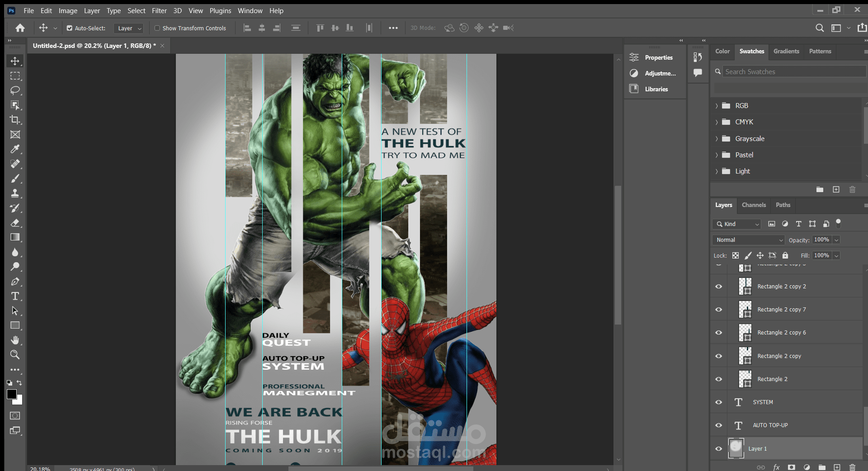Toggle visibility of Layer 1
The height and width of the screenshot is (471, 868).
(x=719, y=449)
